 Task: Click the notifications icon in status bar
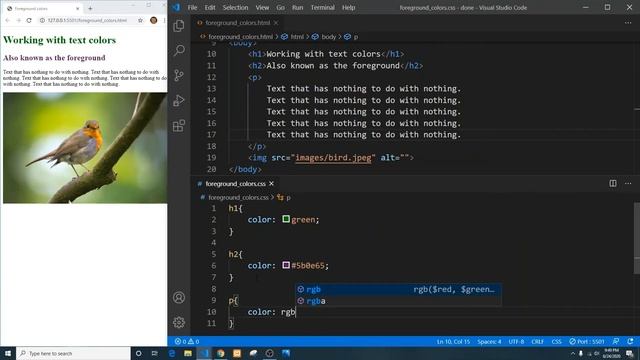click(630, 341)
